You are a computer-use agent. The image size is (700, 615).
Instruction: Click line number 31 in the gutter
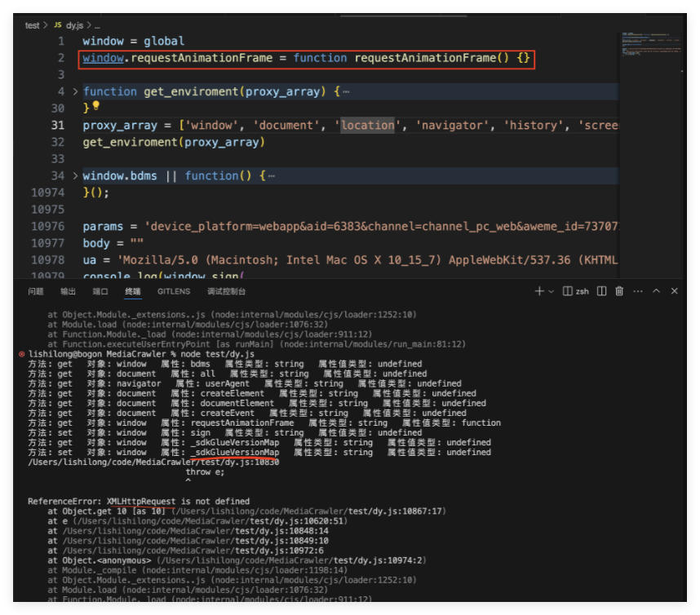pyautogui.click(x=58, y=126)
